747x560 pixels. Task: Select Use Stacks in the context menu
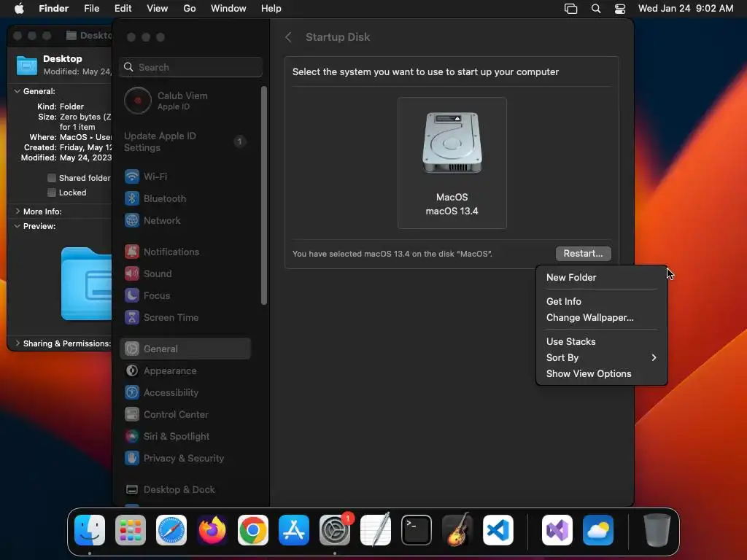click(601, 342)
